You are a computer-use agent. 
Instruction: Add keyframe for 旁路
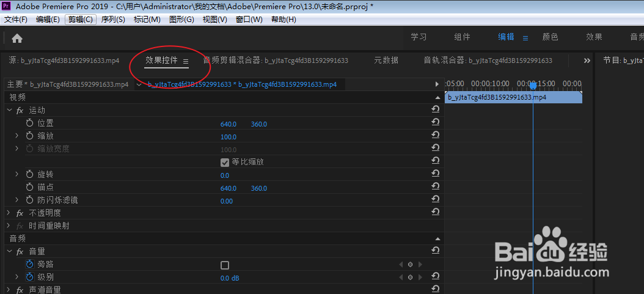410,265
